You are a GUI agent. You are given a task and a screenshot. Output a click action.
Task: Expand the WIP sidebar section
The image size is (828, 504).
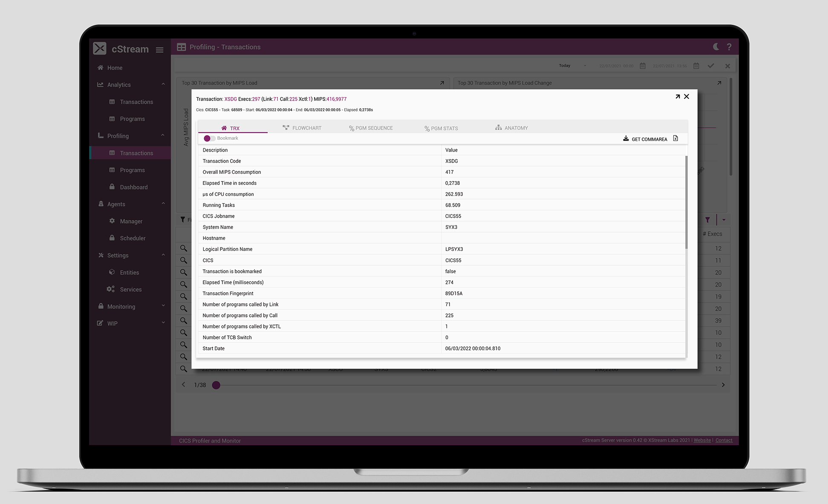[163, 323]
